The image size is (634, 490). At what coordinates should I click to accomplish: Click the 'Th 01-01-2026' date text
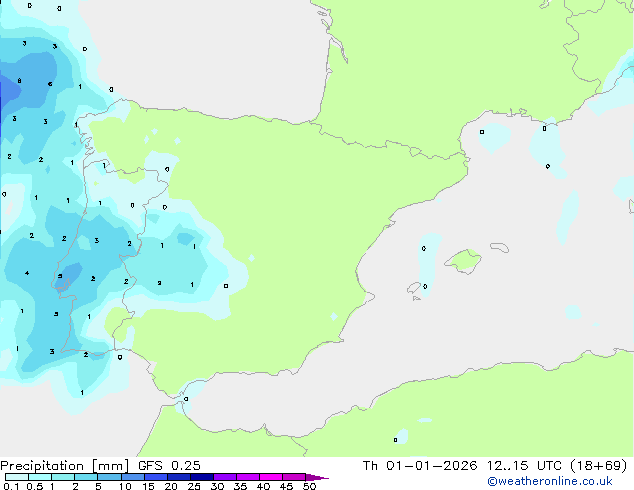(x=420, y=466)
